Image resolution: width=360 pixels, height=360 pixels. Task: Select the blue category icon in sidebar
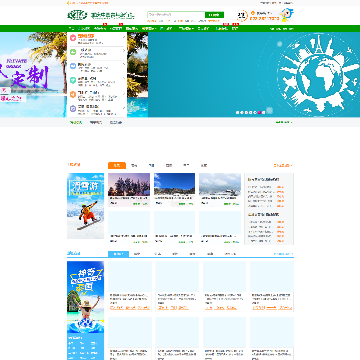[73, 66]
